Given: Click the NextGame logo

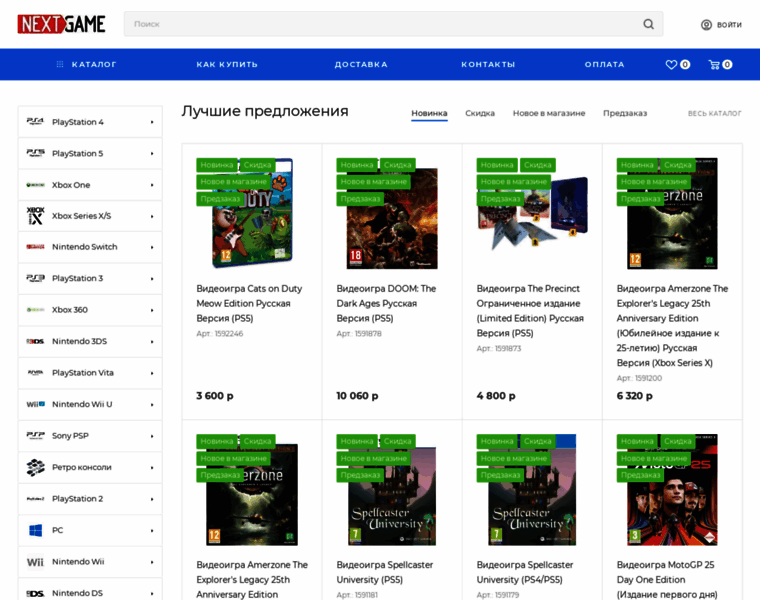Looking at the screenshot, I should (x=61, y=24).
